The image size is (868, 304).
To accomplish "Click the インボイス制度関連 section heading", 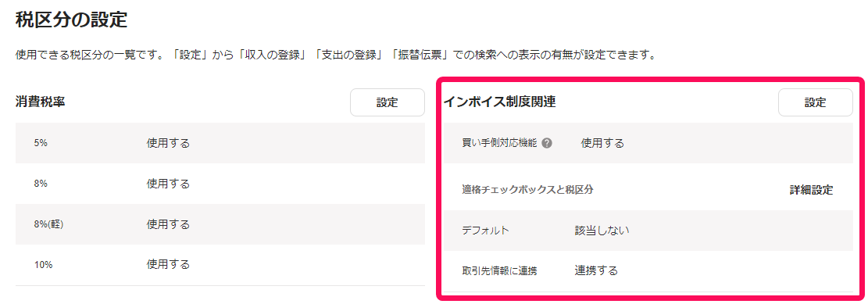I will tap(500, 102).
